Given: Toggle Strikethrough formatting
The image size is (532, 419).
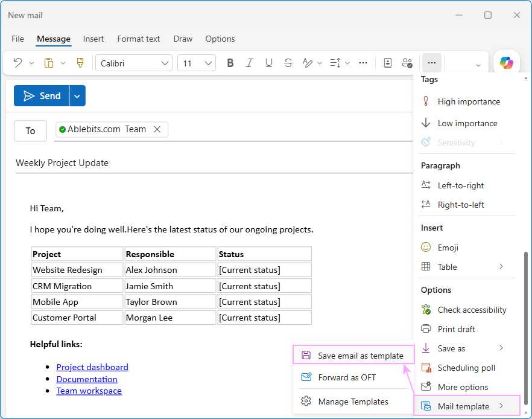Looking at the screenshot, I should coord(288,63).
